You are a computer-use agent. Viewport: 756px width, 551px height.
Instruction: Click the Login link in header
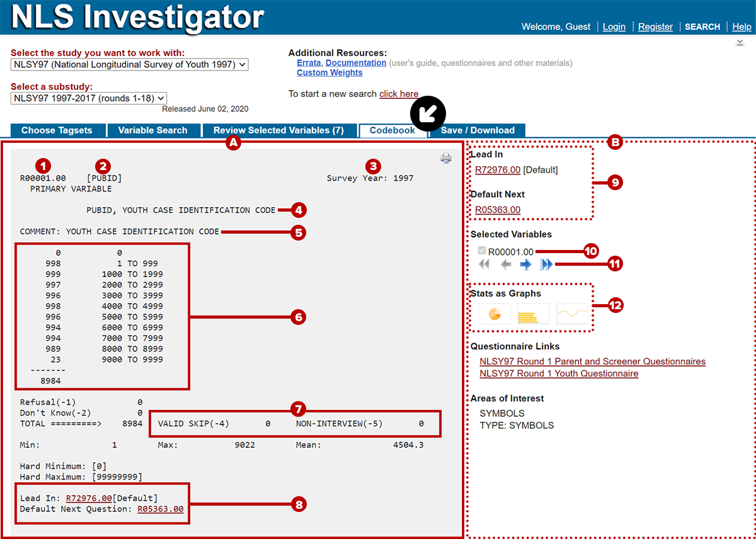pyautogui.click(x=614, y=26)
